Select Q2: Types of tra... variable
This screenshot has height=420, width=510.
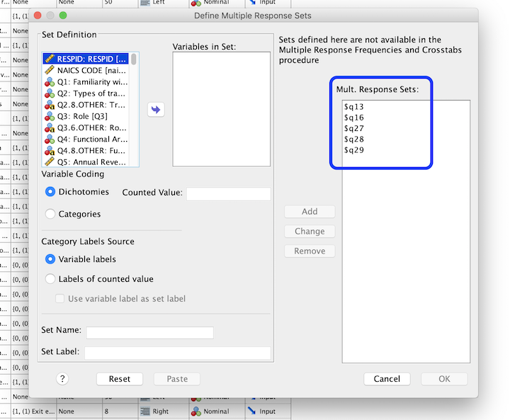pos(86,93)
